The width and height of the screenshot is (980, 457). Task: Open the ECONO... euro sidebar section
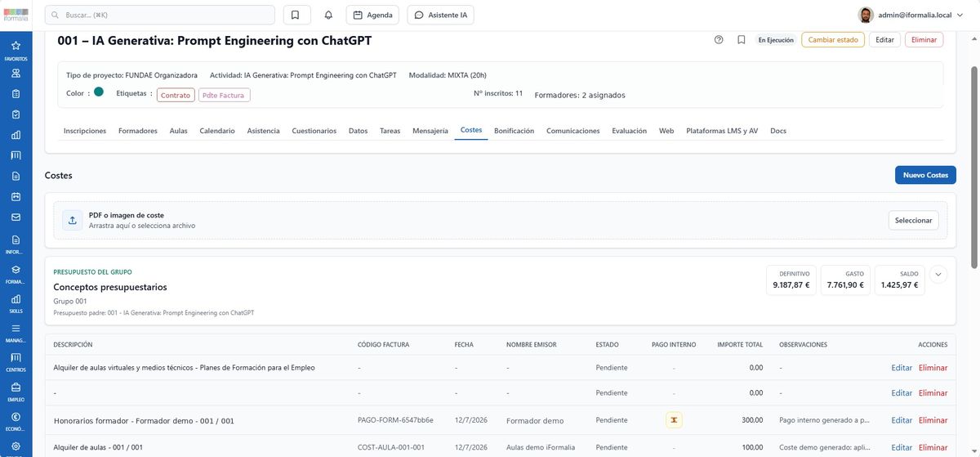tap(16, 422)
